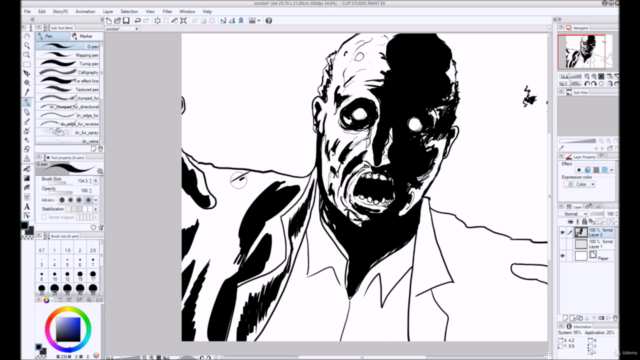Screen dimensions: 640x360
Task: Click the new raster layer icon
Action: point(565,318)
